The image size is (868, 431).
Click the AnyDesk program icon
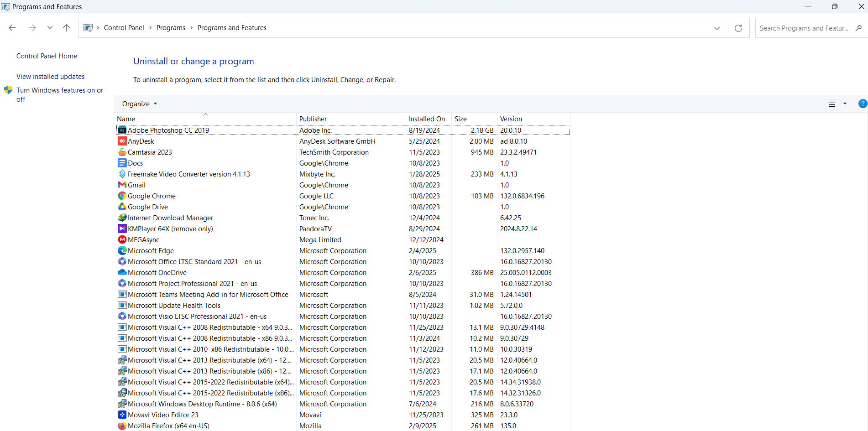pyautogui.click(x=122, y=141)
